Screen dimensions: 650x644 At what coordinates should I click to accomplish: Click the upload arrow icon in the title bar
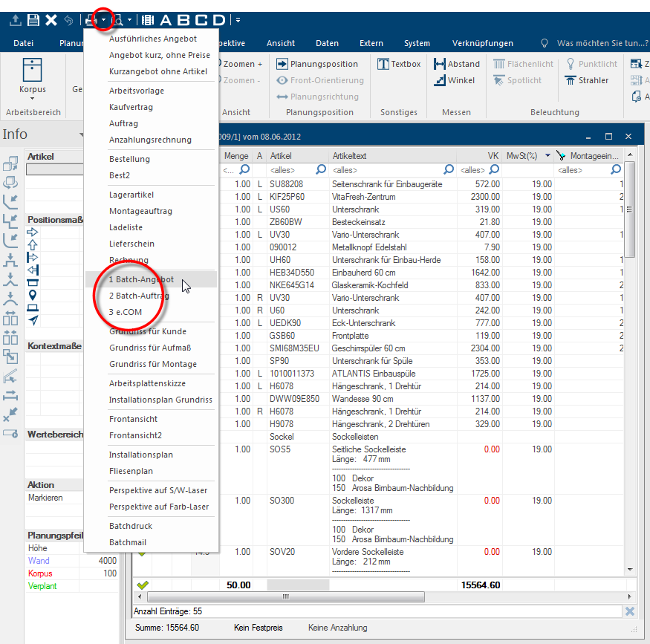click(15, 20)
